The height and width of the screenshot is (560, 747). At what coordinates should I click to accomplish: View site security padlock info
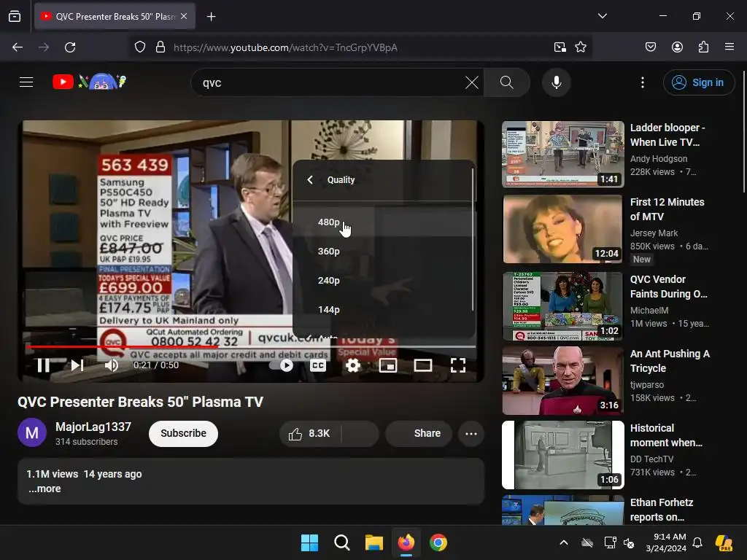tap(160, 47)
